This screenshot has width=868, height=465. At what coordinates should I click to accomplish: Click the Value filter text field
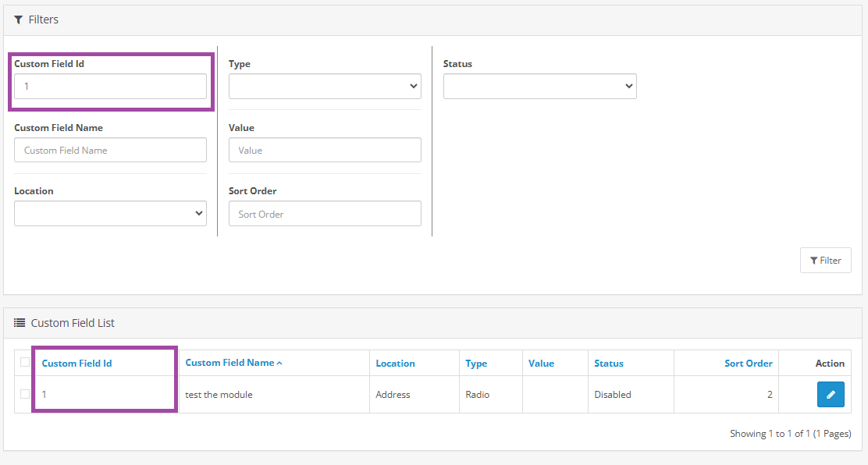(325, 151)
